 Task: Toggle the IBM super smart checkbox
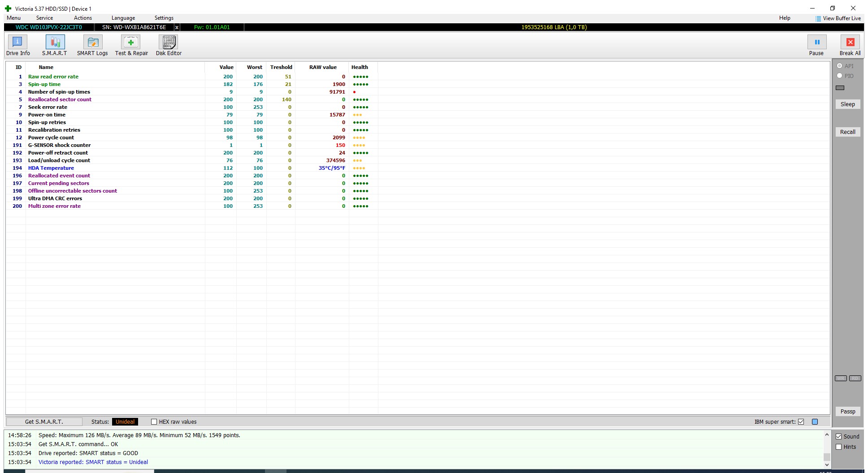801,421
